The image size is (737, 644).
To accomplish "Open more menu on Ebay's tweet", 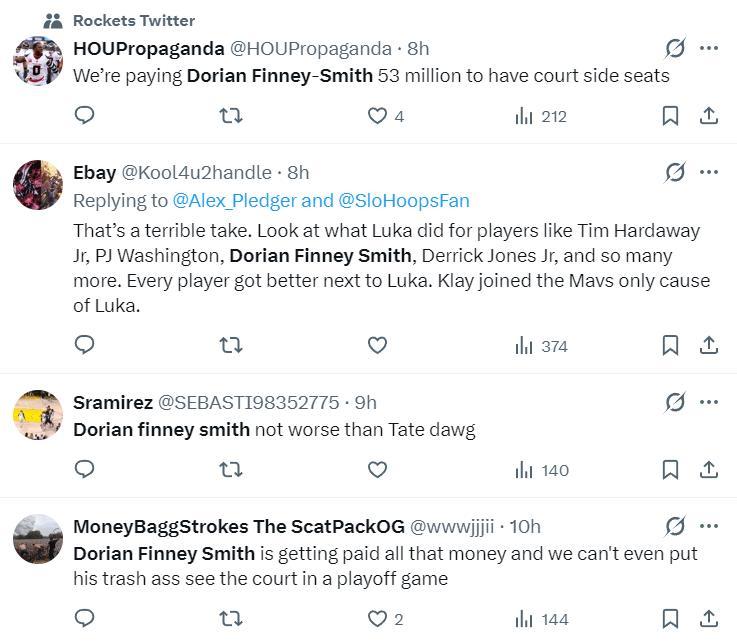I will 708,172.
